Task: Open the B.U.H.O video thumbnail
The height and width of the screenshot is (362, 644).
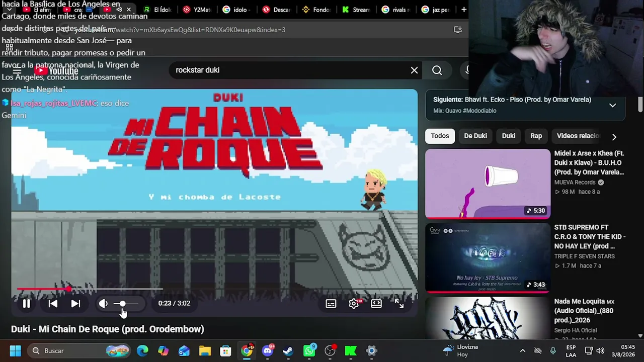Action: point(488,184)
